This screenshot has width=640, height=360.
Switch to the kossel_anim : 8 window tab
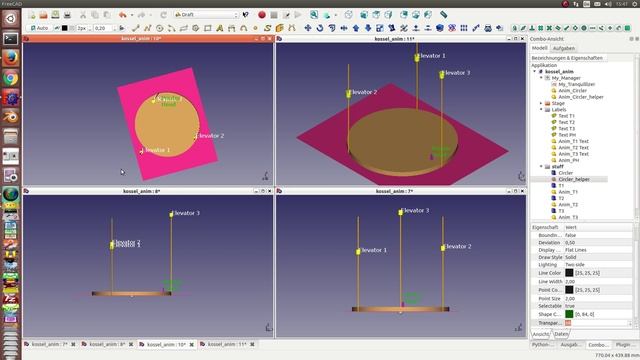107,344
